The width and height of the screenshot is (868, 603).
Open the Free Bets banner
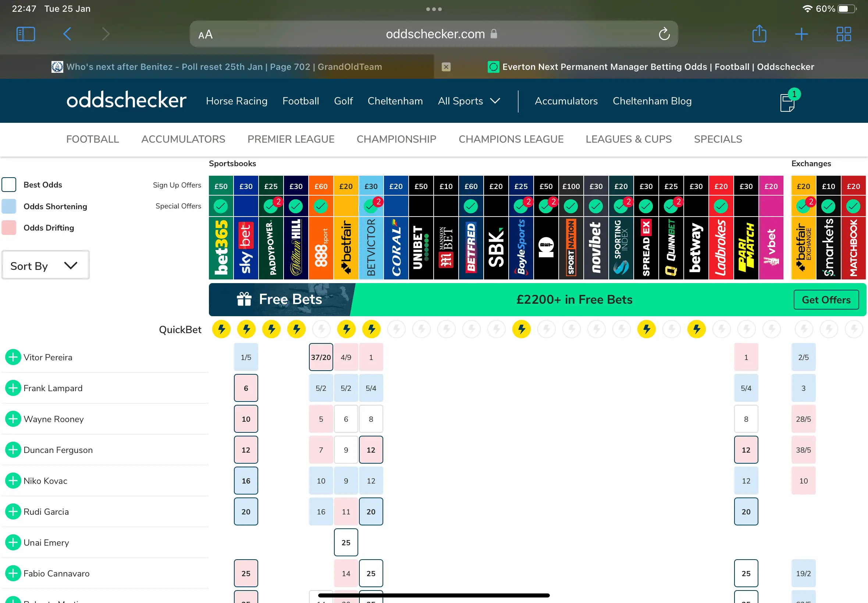[x=537, y=300]
